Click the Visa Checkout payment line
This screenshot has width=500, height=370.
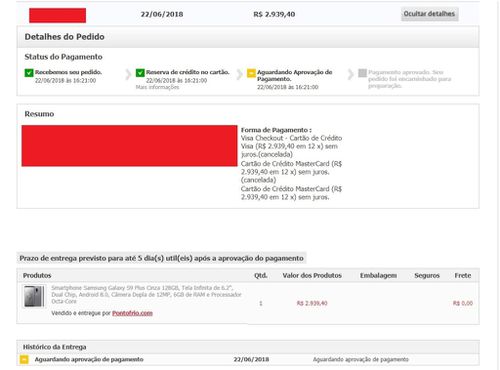click(x=291, y=146)
